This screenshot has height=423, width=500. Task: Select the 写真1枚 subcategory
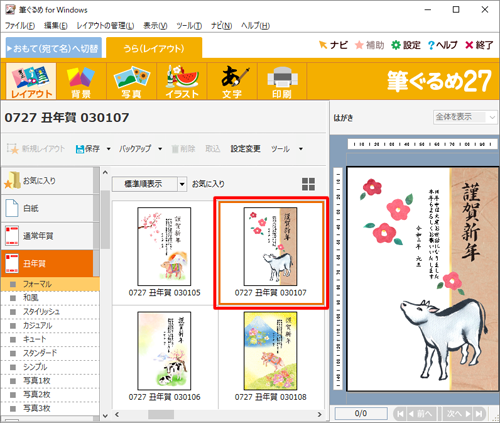click(50, 381)
